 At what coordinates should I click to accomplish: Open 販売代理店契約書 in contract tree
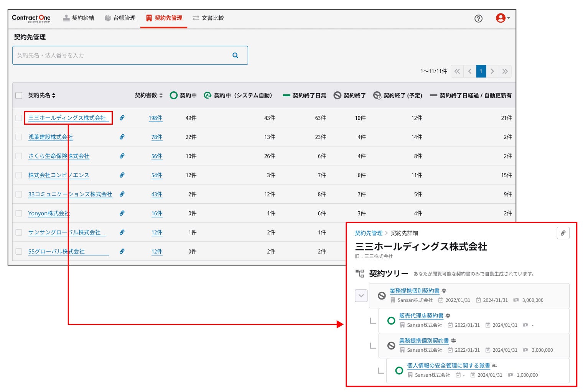tap(421, 316)
